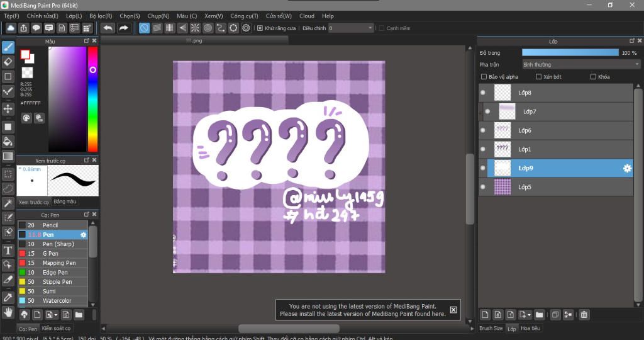
Task: Enable the parallel snap guide
Action: [x=157, y=28]
